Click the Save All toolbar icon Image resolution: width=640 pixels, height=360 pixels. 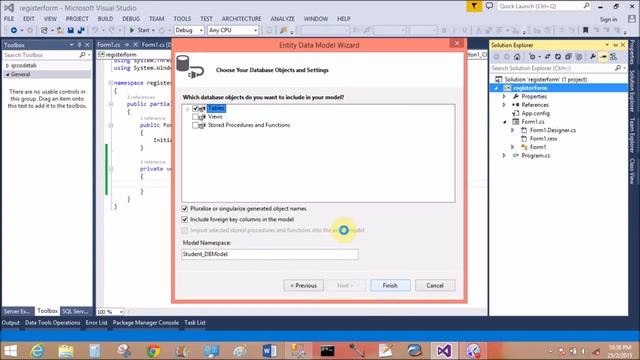(x=81, y=30)
